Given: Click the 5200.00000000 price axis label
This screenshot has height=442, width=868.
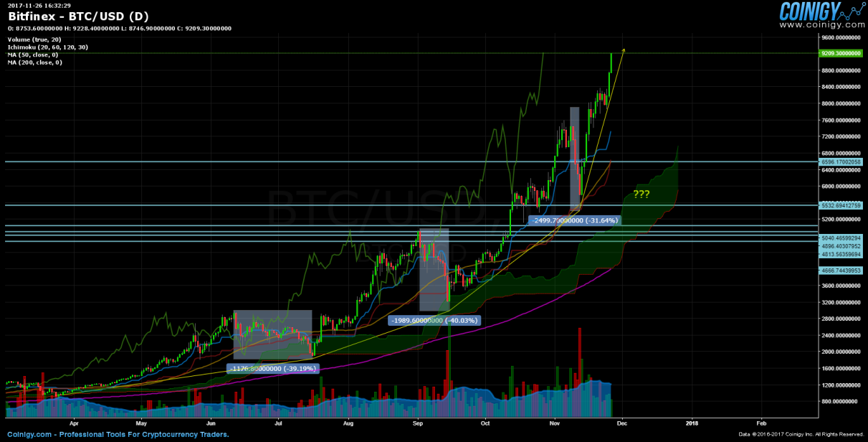Looking at the screenshot, I should tap(841, 220).
